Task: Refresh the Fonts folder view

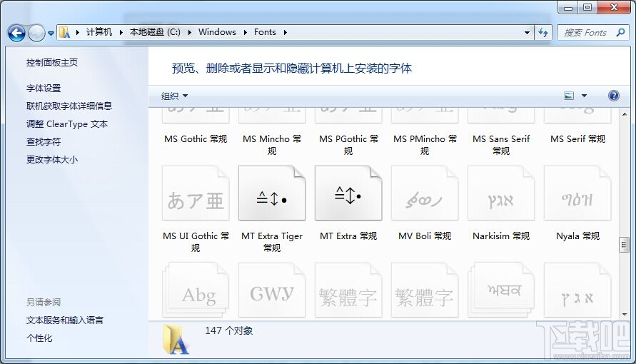Action: pos(543,32)
